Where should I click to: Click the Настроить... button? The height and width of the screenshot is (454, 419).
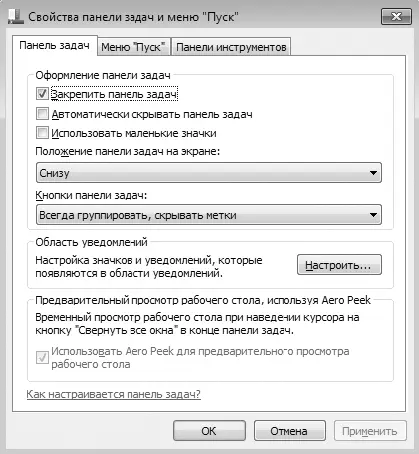tap(339, 265)
